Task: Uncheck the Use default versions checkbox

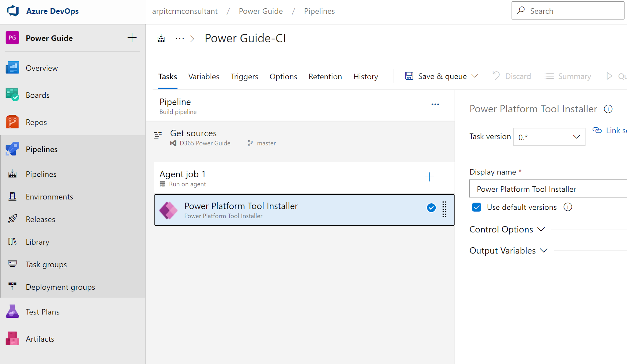Action: pos(477,207)
